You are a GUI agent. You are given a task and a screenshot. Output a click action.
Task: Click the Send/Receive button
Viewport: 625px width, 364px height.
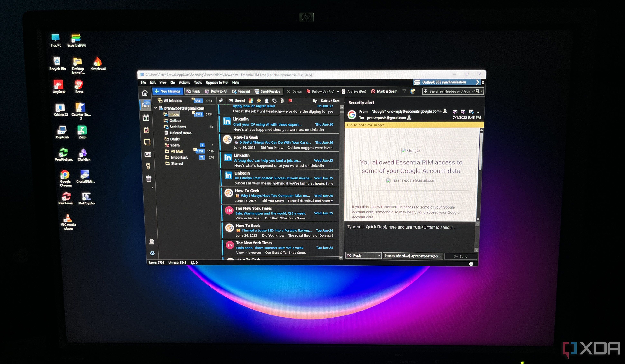point(267,91)
